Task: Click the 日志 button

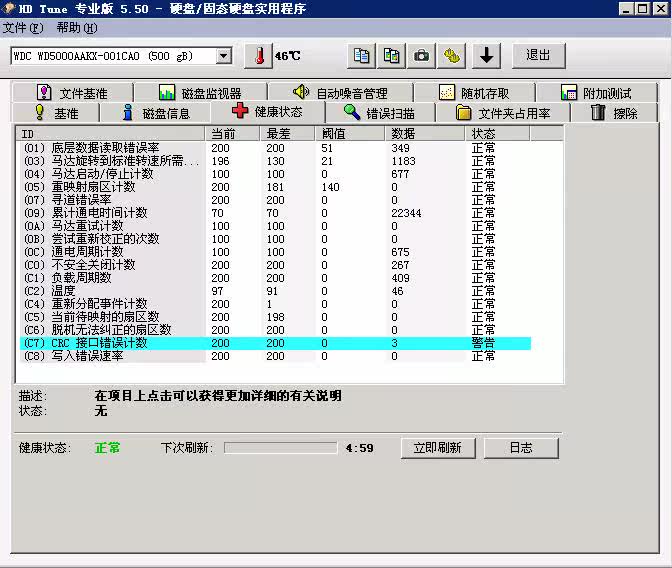Action: 521,448
